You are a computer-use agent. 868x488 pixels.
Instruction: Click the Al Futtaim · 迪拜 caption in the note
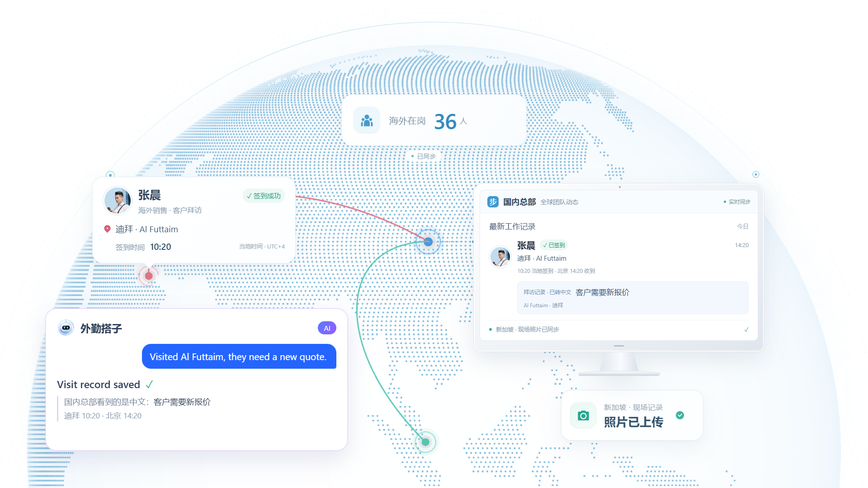(x=543, y=305)
